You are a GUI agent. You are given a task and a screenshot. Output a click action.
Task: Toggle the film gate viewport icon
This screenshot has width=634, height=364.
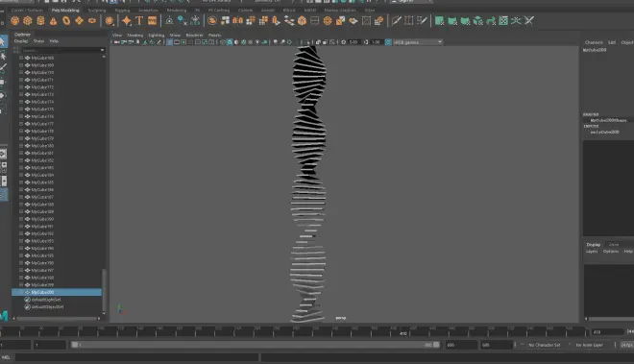tap(177, 42)
